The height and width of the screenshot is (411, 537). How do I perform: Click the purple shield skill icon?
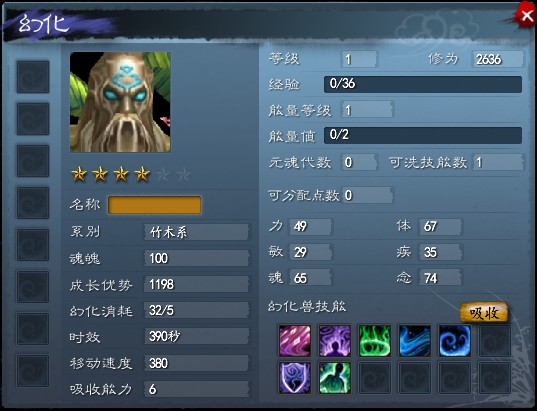tap(295, 378)
